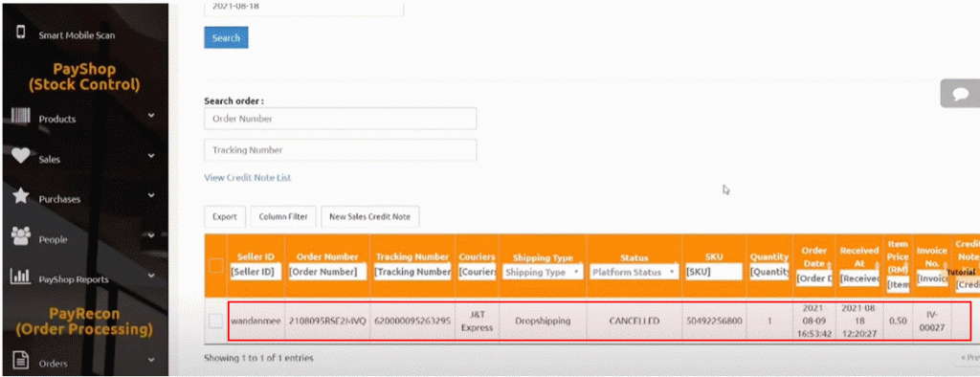Viewport: 980px width, 377px height.
Task: Click the item price 0.50 cell
Action: point(898,321)
